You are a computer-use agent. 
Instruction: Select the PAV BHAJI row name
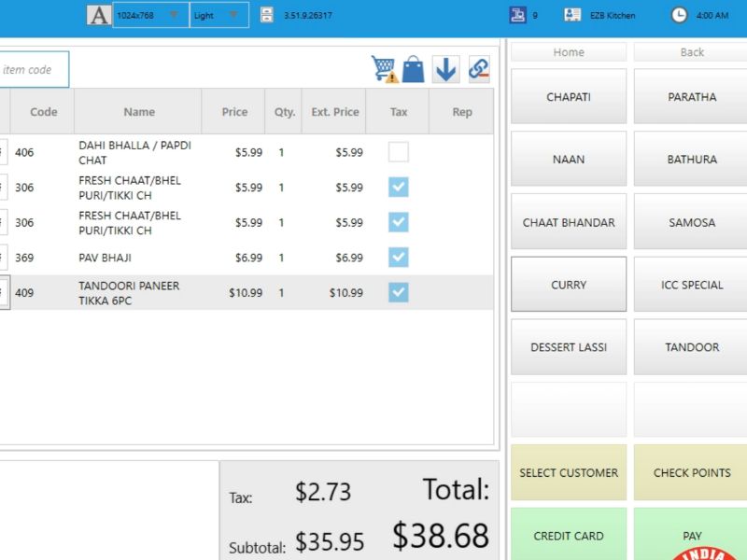[105, 258]
